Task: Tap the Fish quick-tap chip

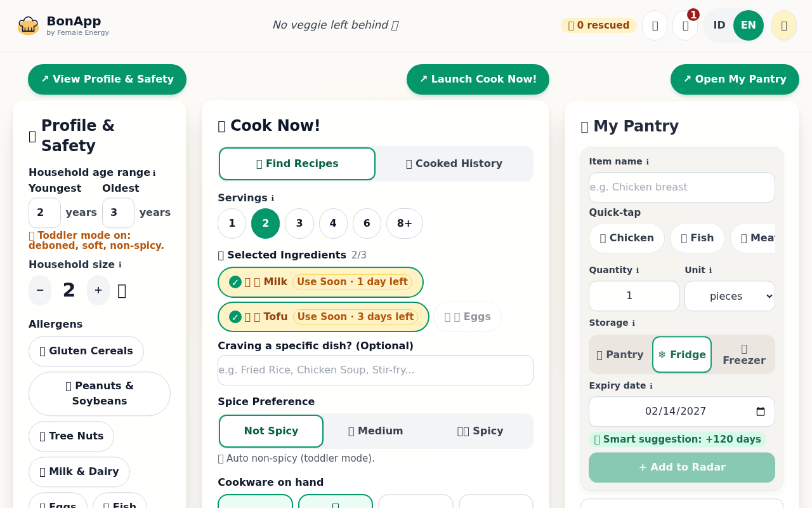Action: 697,238
